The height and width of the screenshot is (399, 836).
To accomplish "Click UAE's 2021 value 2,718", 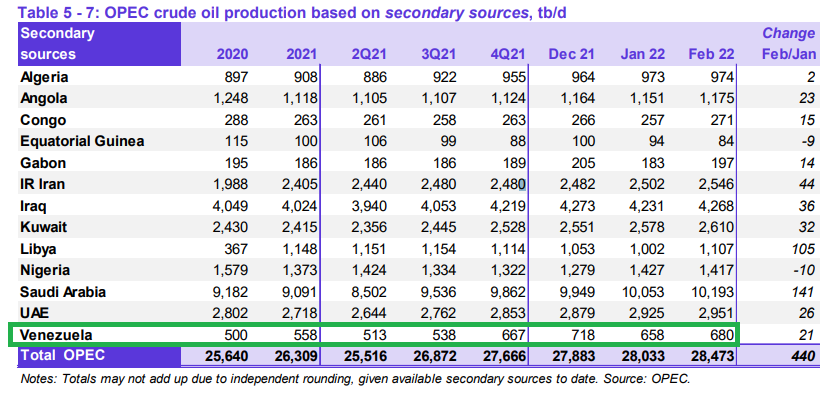I will [x=299, y=313].
